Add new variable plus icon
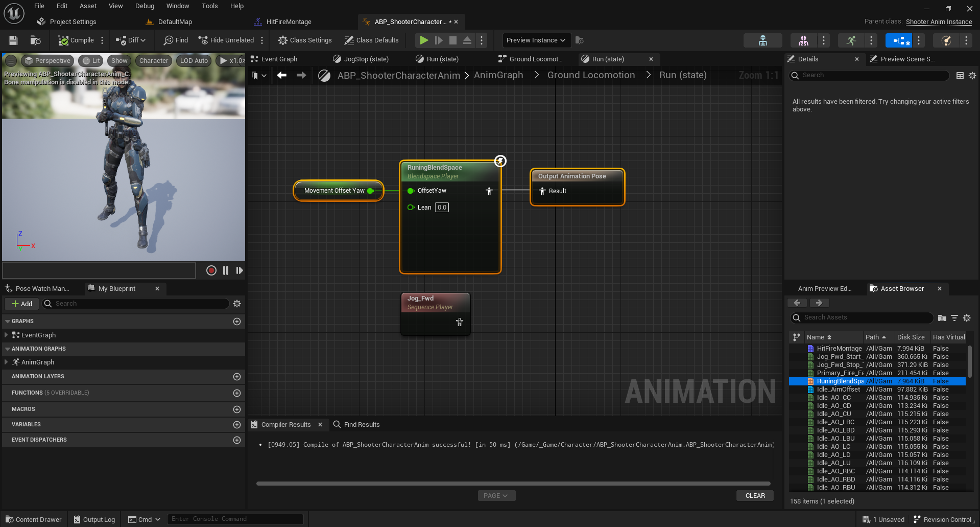The image size is (980, 527). pos(237,425)
